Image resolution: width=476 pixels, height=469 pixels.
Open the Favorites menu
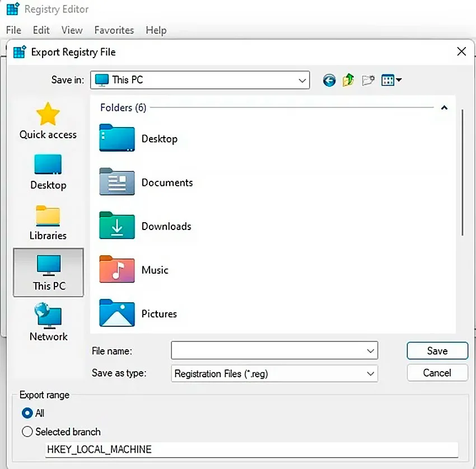click(114, 30)
